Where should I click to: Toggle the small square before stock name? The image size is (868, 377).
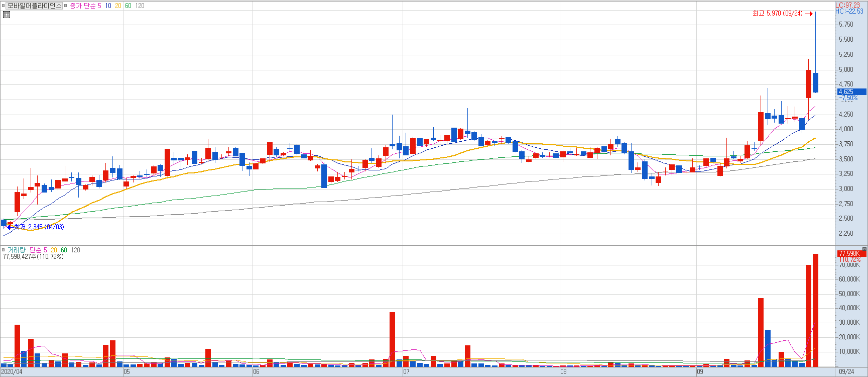4,6
